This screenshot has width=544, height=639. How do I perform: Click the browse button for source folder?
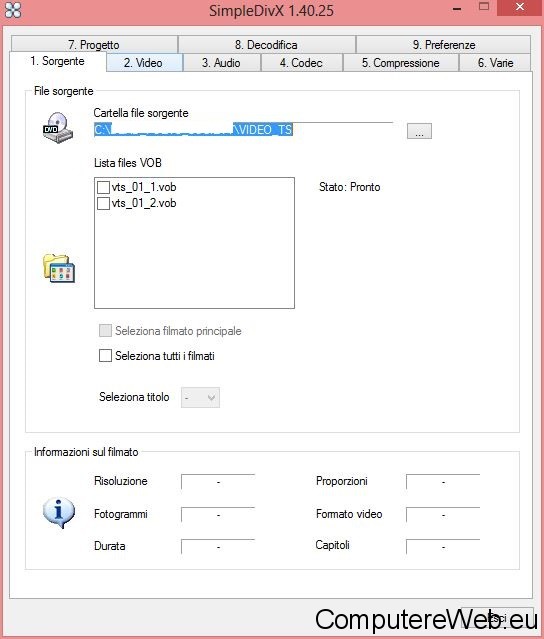[419, 131]
